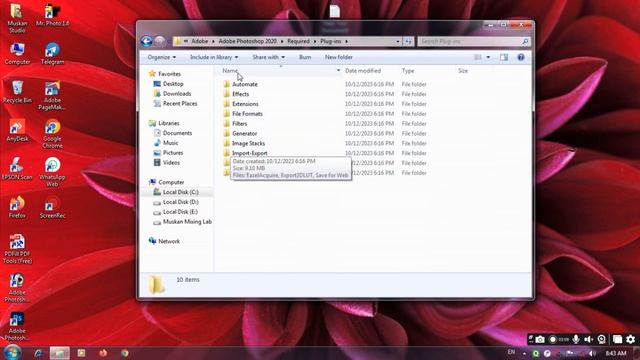Click the Back navigation arrow in Explorer
The height and width of the screenshot is (360, 640).
pyautogui.click(x=147, y=41)
